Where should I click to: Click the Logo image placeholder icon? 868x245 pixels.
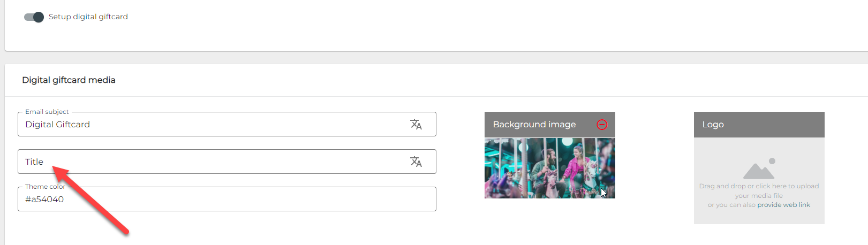coord(759,169)
